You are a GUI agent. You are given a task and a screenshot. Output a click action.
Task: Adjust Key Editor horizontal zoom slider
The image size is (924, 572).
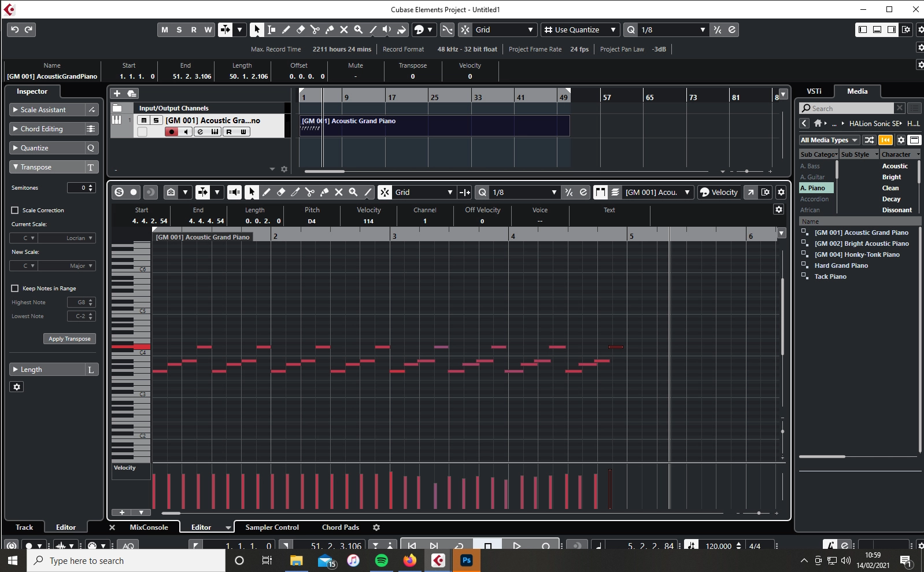[x=759, y=513]
